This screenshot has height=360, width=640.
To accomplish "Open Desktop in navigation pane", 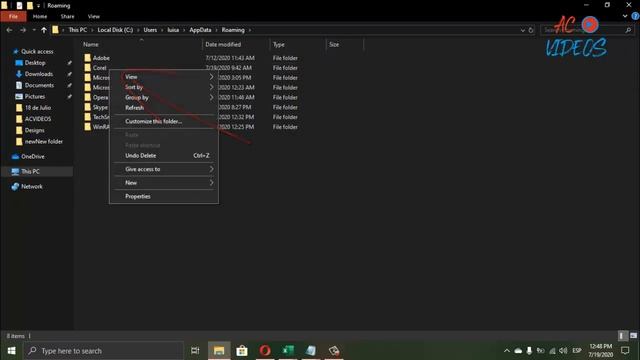I will point(35,63).
